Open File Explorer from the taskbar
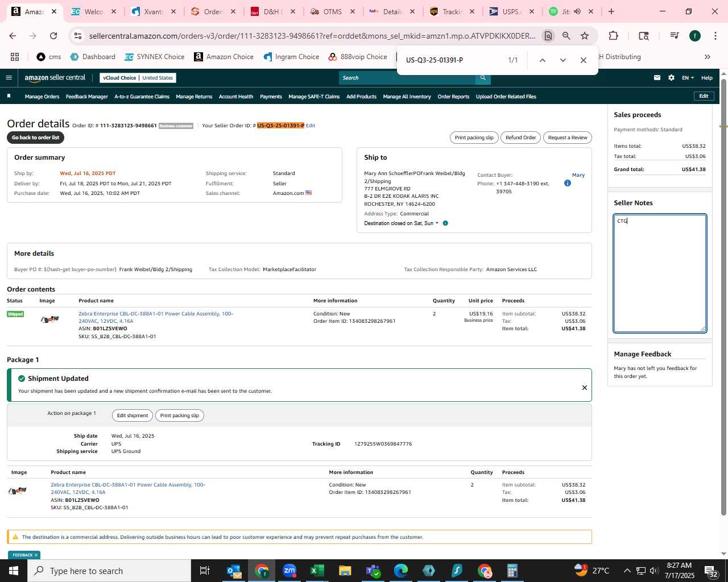 point(345,571)
